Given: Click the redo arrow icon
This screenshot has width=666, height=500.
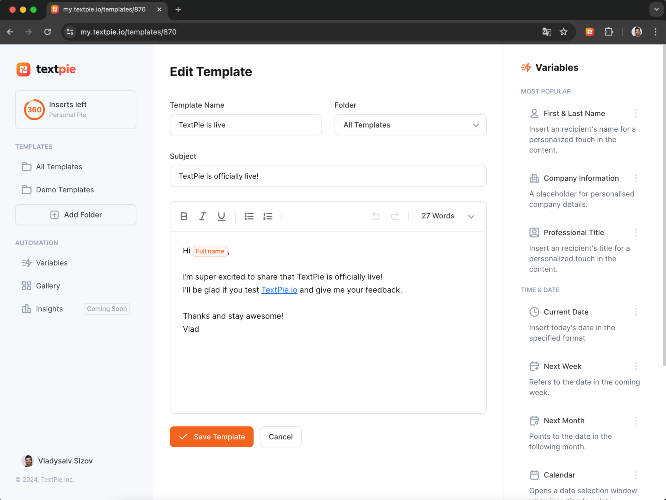Looking at the screenshot, I should pyautogui.click(x=395, y=216).
